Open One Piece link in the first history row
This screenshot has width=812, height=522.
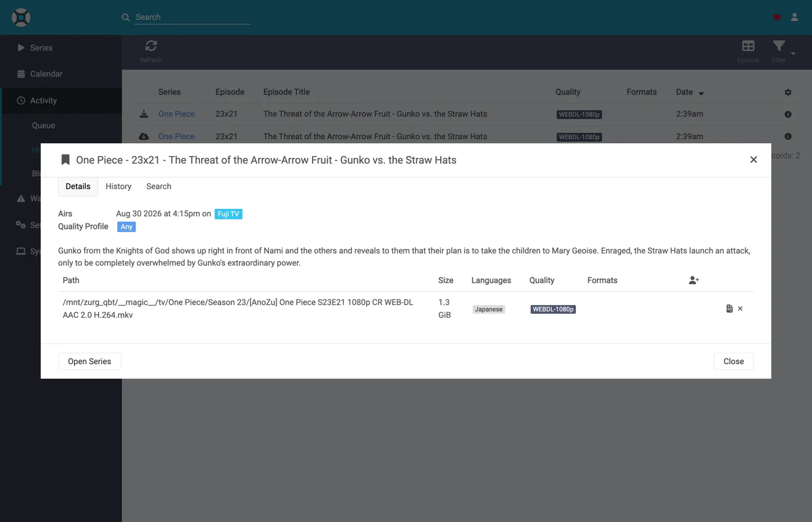pyautogui.click(x=176, y=114)
